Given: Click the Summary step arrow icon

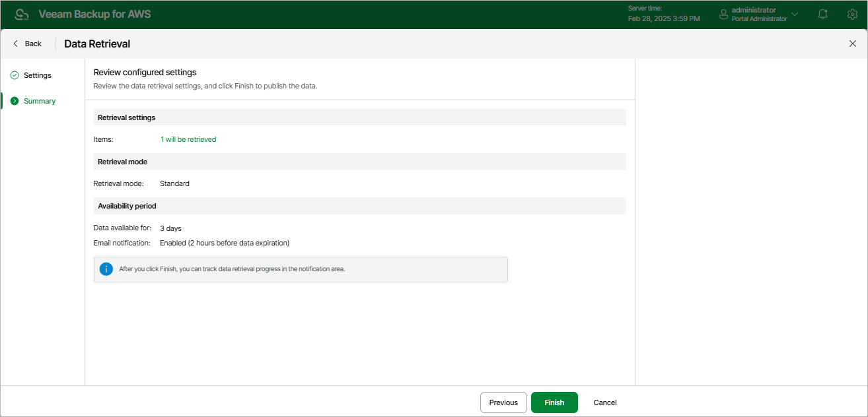Looking at the screenshot, I should [15, 101].
